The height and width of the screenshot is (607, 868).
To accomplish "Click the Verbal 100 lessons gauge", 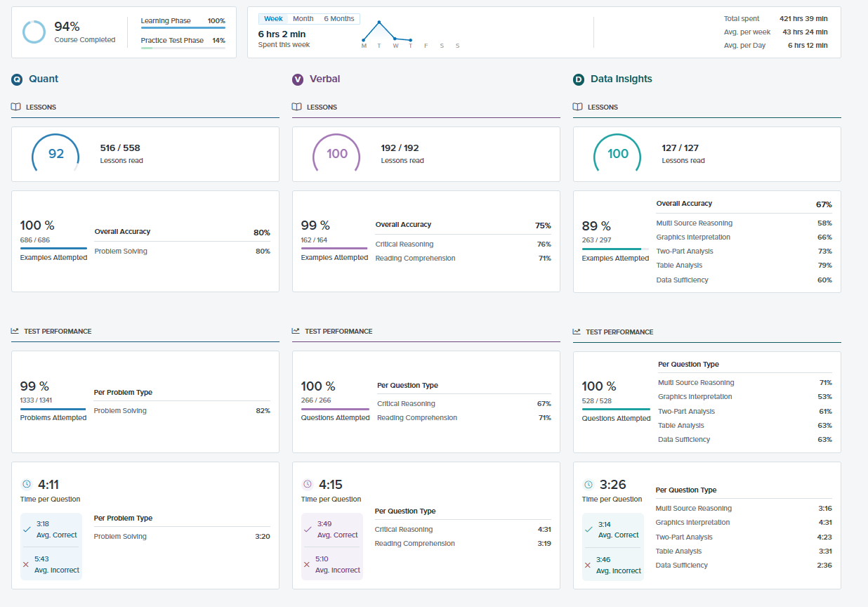I will pos(336,153).
